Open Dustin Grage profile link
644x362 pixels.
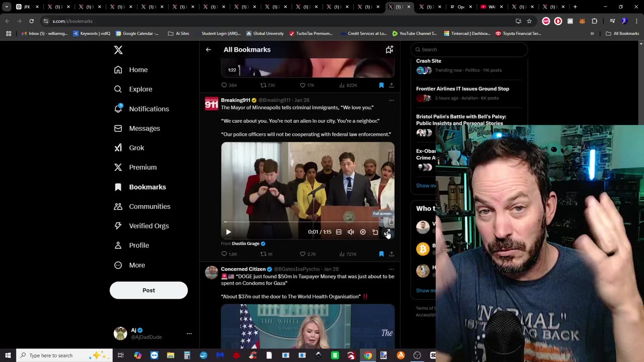click(x=246, y=243)
